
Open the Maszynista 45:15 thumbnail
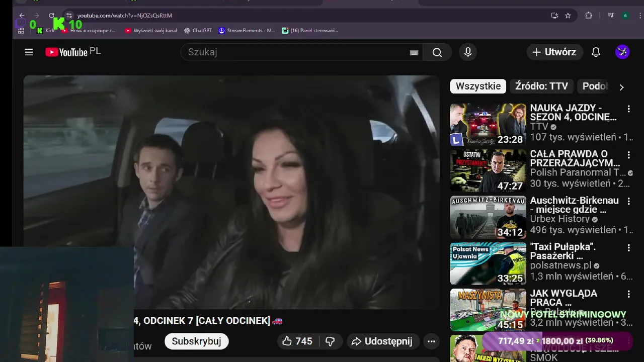[488, 310]
